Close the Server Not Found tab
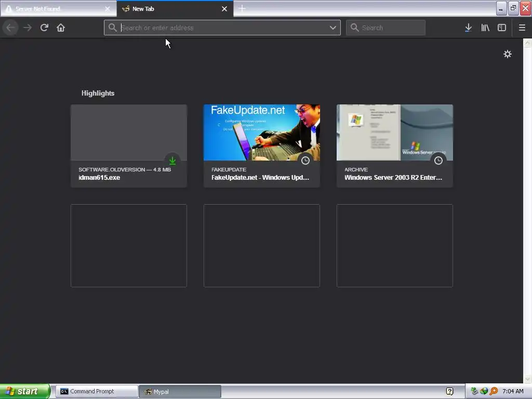 click(x=108, y=9)
